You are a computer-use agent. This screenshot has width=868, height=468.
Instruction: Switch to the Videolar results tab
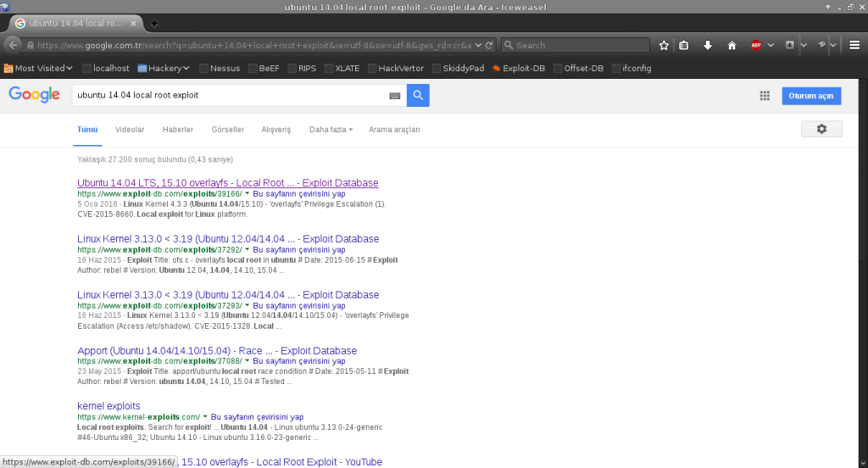click(130, 130)
